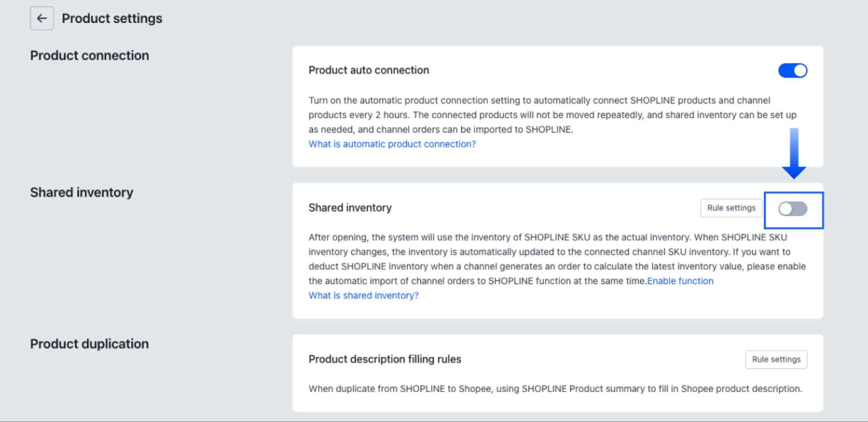This screenshot has width=868, height=422.
Task: Open "What is automatic product connection?" link
Action: pos(392,144)
